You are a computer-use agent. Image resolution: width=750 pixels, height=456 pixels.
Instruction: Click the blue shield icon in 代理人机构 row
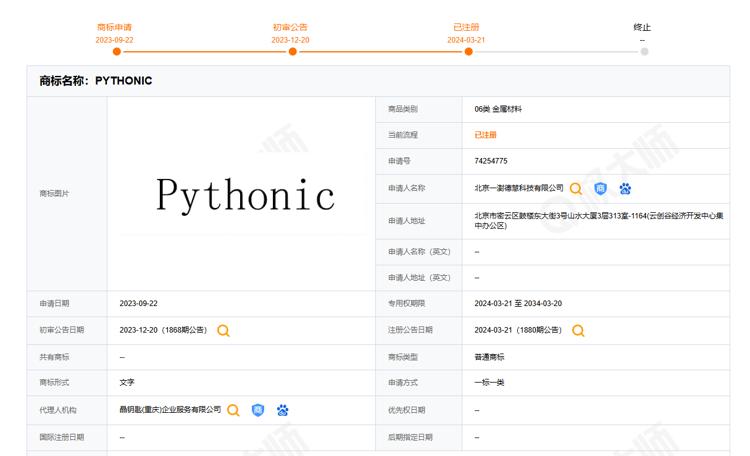[x=258, y=410]
